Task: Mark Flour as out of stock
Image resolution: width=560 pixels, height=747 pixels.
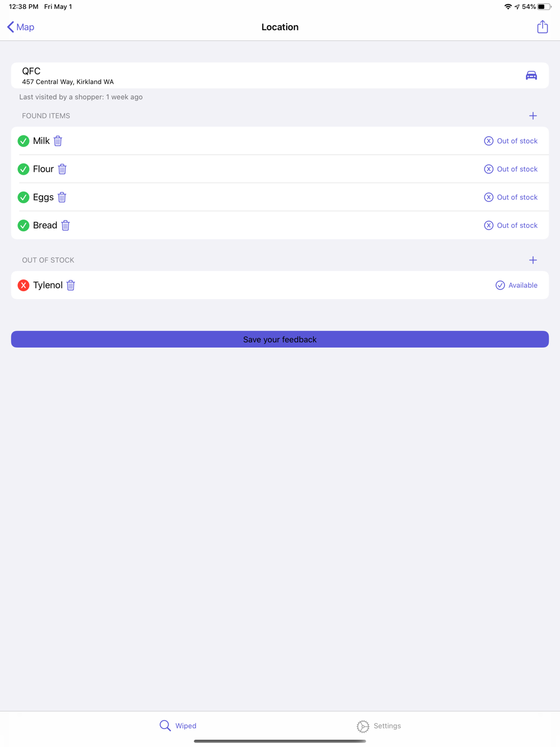Action: (511, 169)
